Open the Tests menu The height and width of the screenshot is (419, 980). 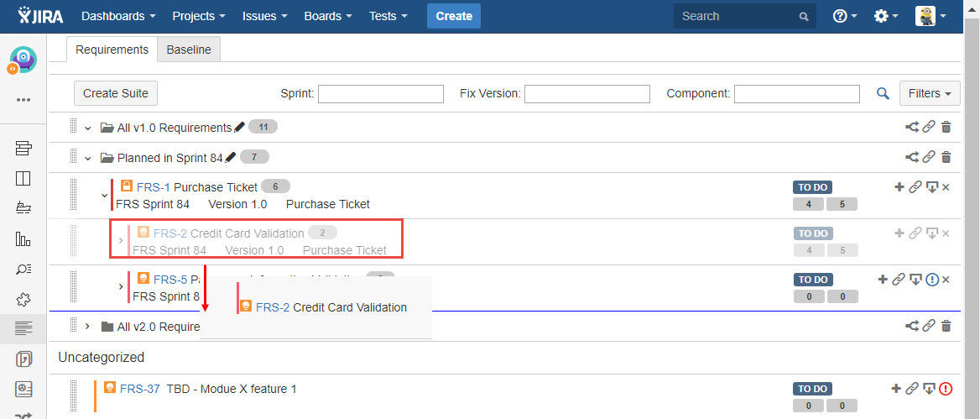point(388,16)
